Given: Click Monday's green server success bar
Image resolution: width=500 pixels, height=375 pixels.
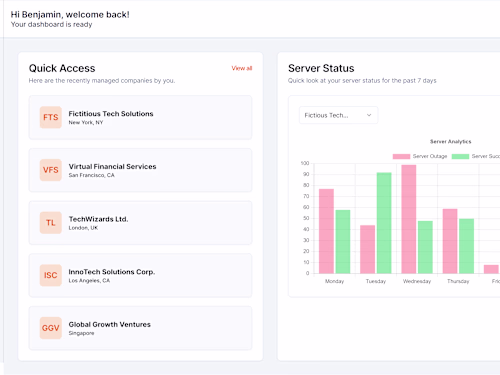Looking at the screenshot, I should (343, 242).
